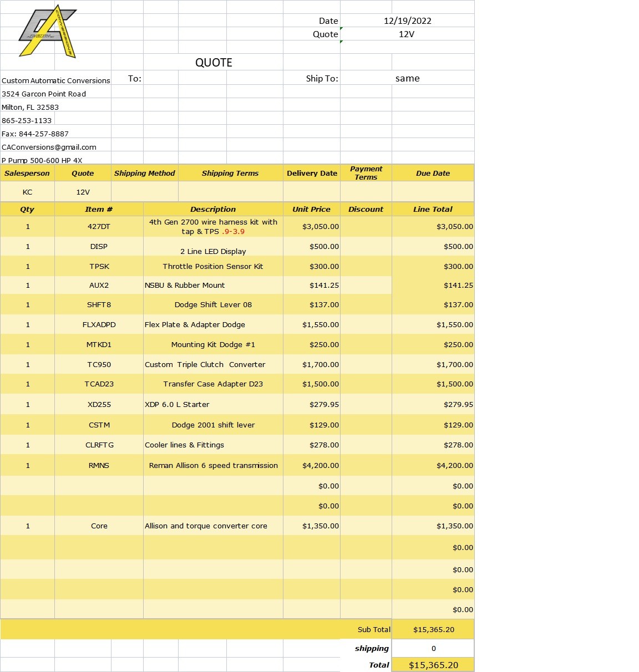This screenshot has height=672, width=639.
Task: Select the empty Shipping Method input cell
Action: [x=144, y=192]
